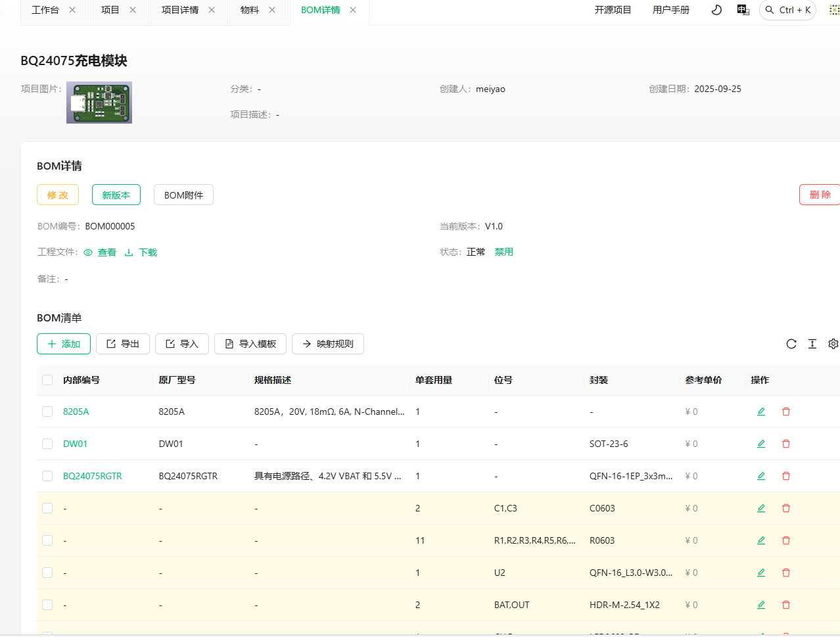Open the 工作台 tab
This screenshot has width=840, height=637.
point(45,10)
